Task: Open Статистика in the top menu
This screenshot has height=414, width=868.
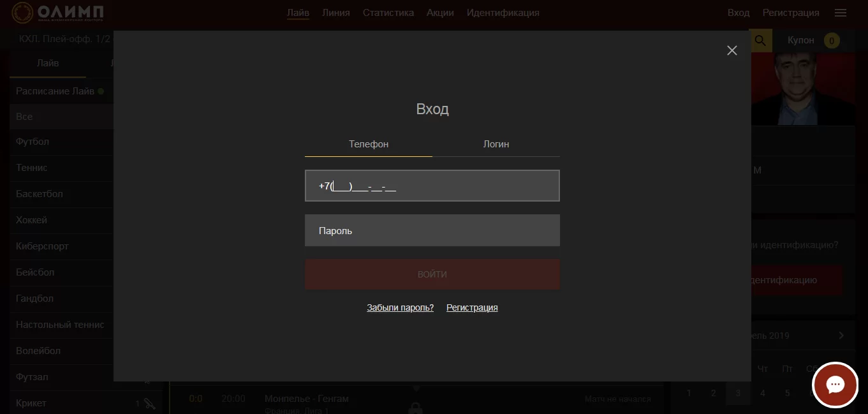Action: click(x=388, y=13)
